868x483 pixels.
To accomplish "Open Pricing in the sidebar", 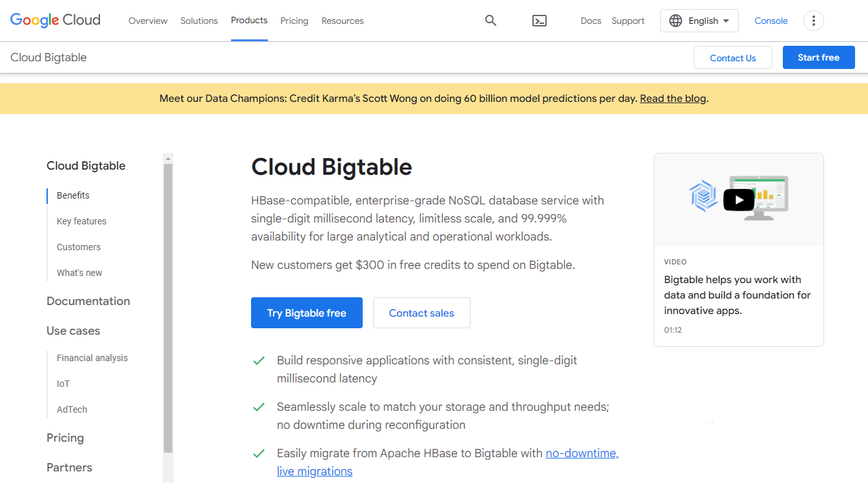I will tap(65, 438).
